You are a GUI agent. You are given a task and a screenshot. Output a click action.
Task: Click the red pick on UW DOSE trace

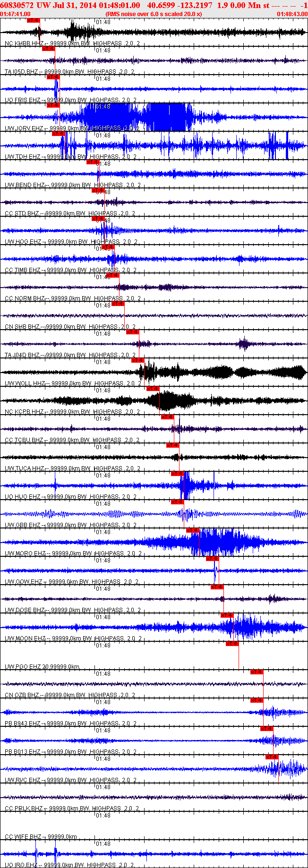(217, 587)
